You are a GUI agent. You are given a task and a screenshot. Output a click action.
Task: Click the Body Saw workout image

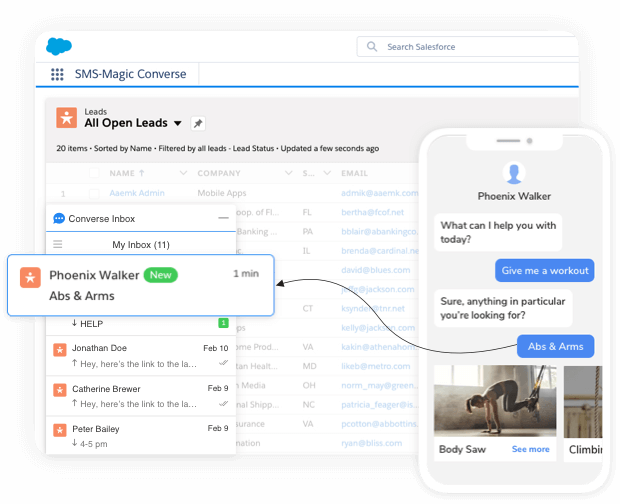tap(495, 401)
